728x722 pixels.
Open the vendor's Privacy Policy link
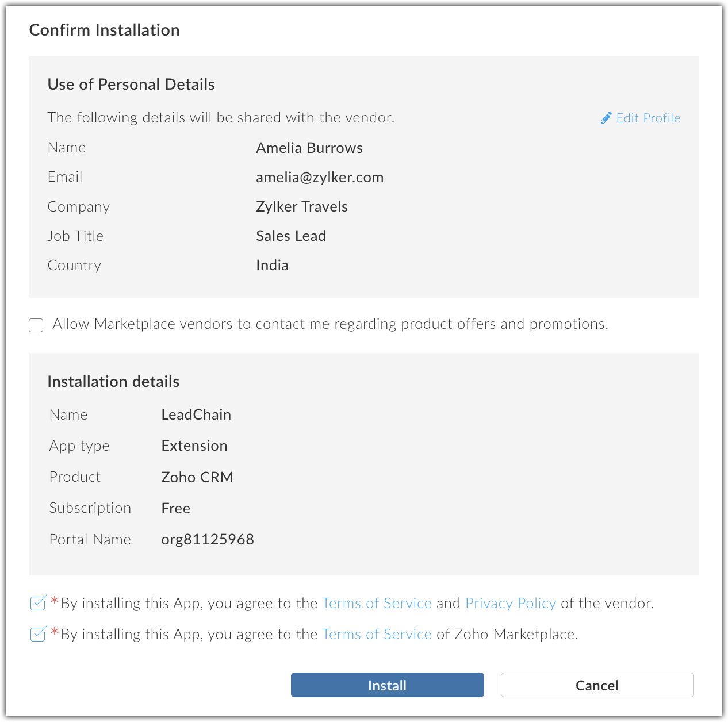coord(510,603)
